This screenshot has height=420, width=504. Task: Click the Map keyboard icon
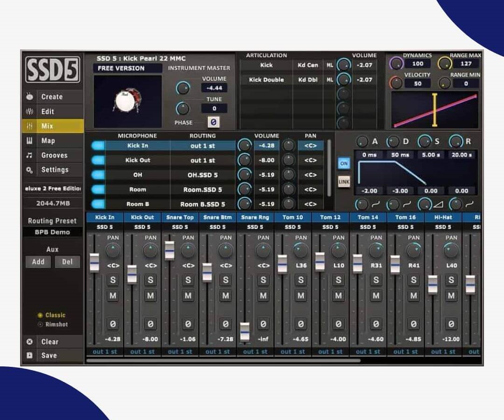click(x=30, y=141)
